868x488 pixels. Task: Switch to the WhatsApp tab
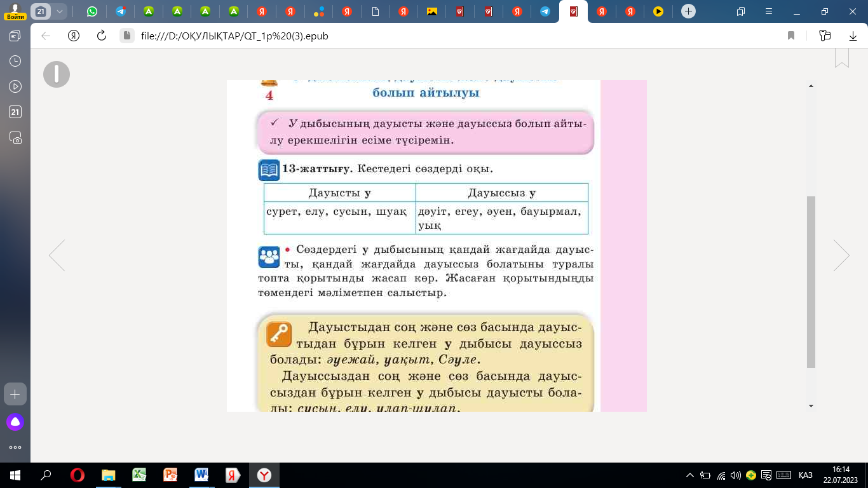(92, 11)
